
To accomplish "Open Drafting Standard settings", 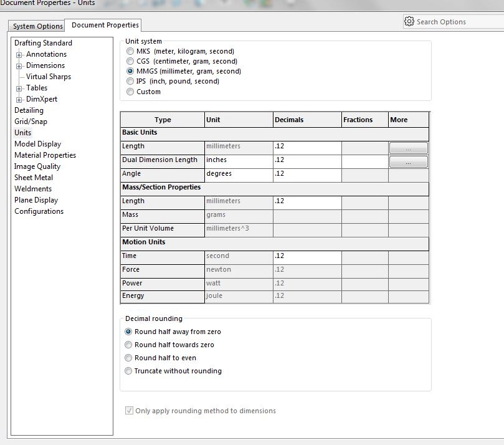I will coord(43,43).
